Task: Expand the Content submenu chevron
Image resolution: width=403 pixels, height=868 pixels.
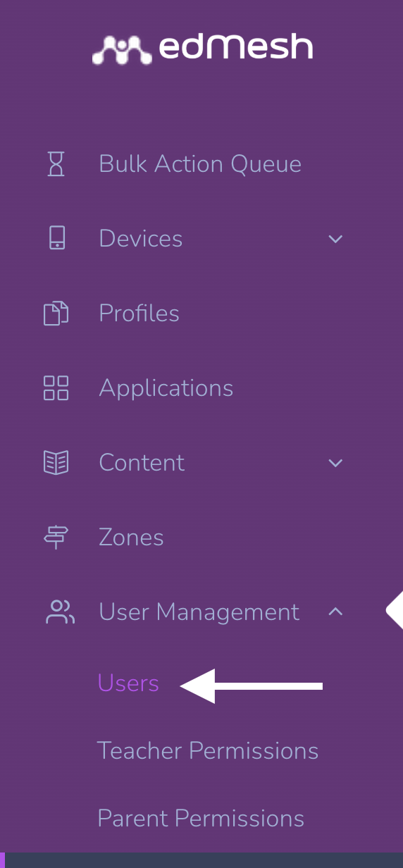Action: pyautogui.click(x=335, y=463)
